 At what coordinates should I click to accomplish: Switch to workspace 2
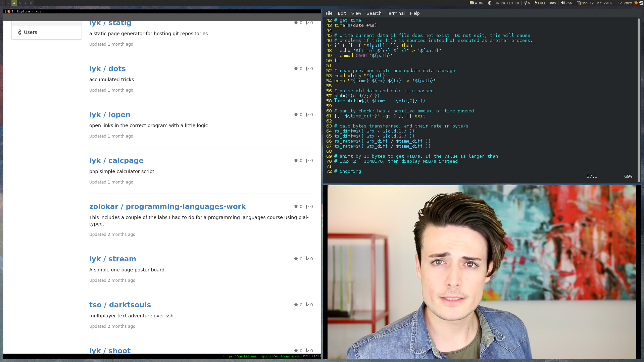(x=8, y=3)
